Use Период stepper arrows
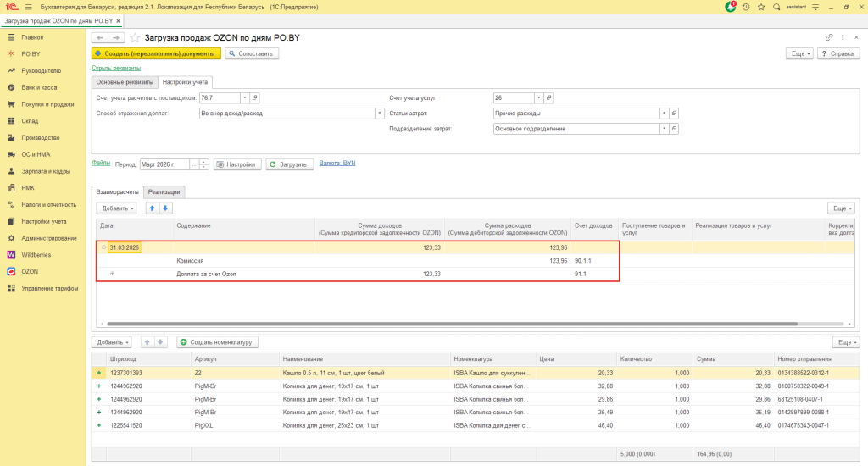The image size is (868, 466). coord(203,164)
